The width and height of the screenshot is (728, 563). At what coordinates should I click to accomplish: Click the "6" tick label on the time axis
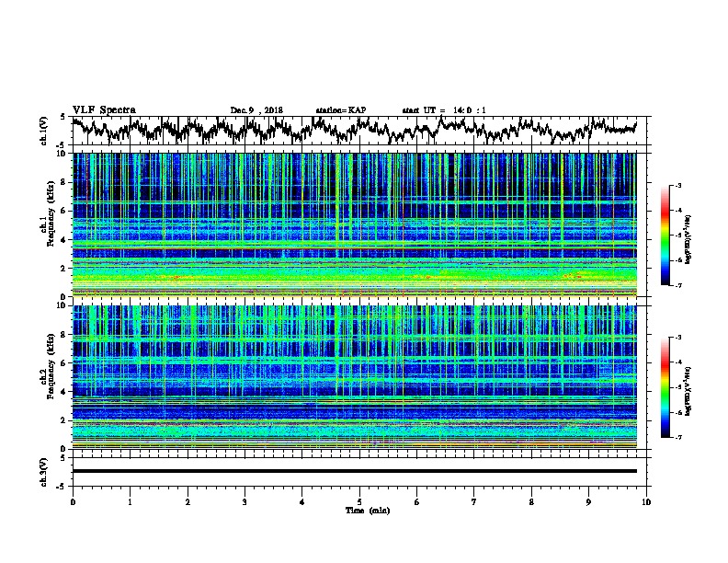coord(417,502)
